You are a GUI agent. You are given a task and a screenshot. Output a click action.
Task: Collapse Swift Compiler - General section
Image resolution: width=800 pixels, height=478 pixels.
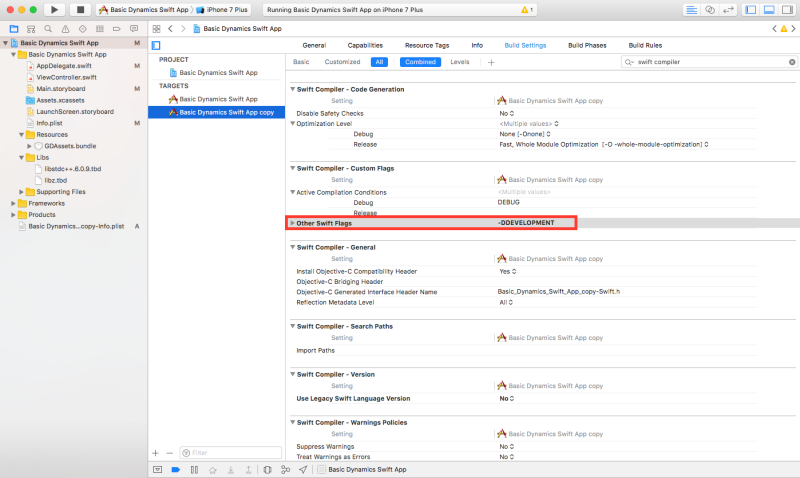click(293, 247)
